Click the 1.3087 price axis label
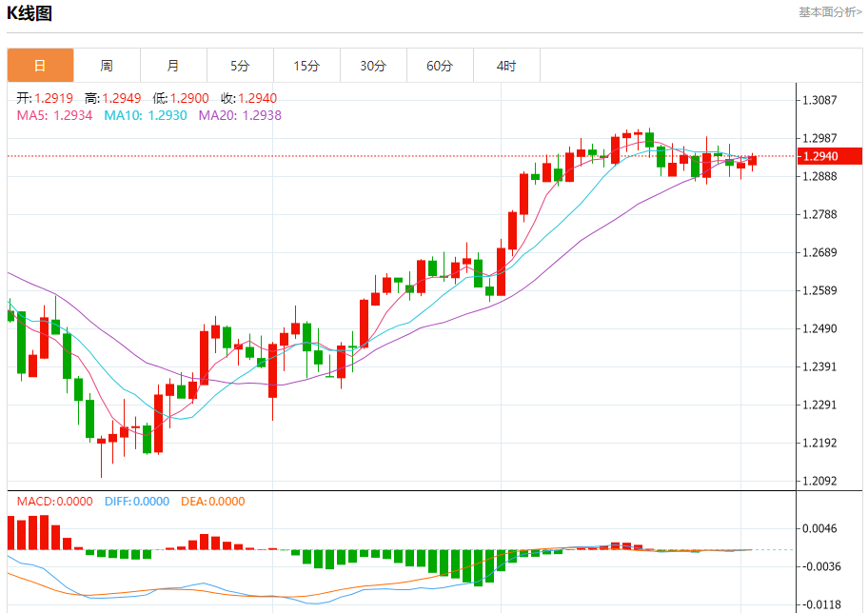This screenshot has width=868, height=613. click(819, 100)
